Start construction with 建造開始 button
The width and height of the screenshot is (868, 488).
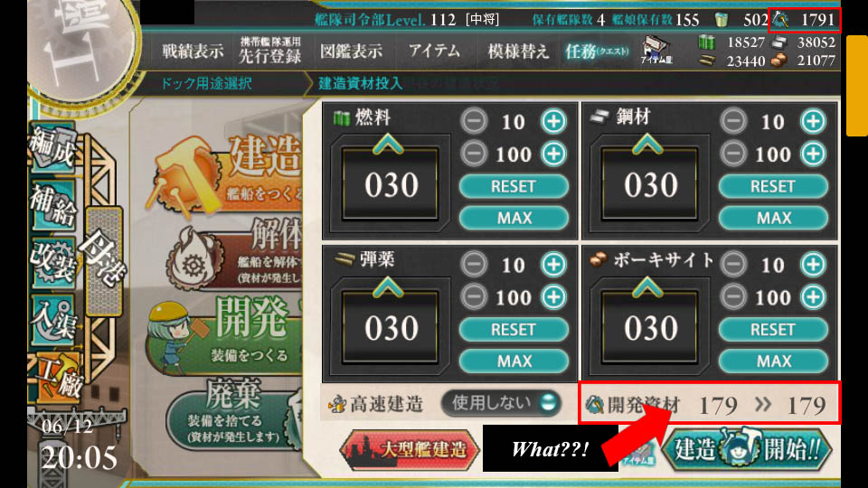point(748,449)
